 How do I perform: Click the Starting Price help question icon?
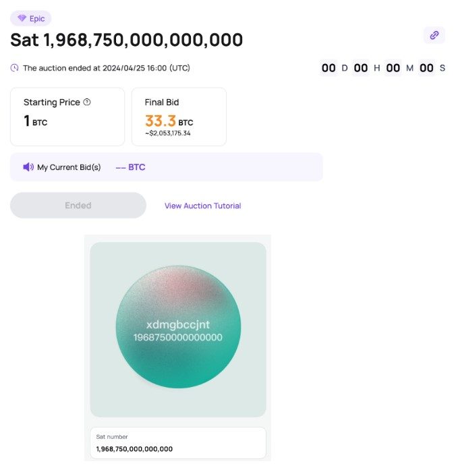tap(87, 102)
